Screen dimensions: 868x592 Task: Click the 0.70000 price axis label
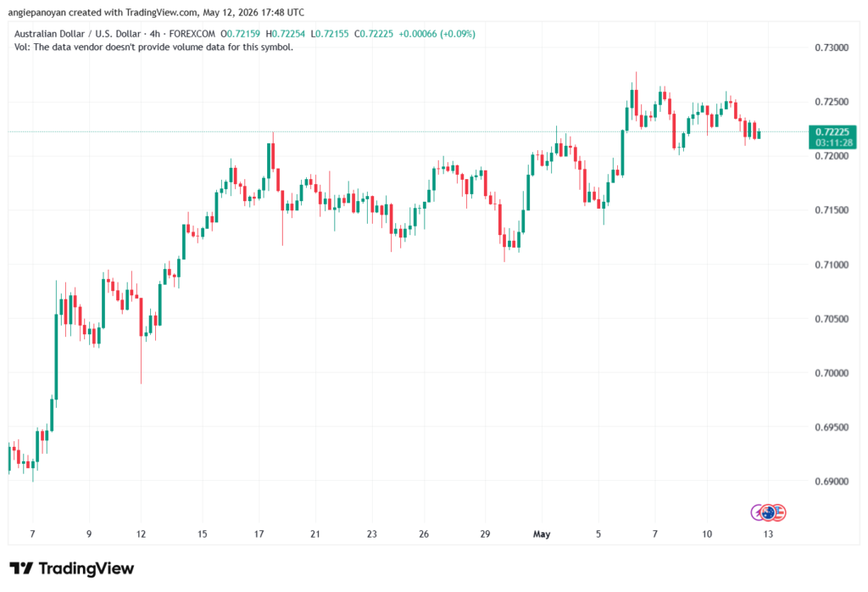[832, 373]
